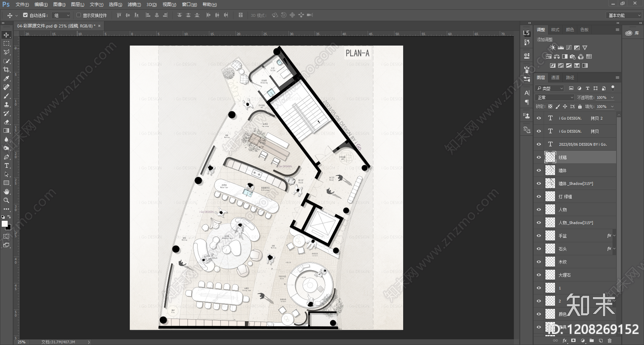Switch to the 通道 tab
Image resolution: width=644 pixels, height=345 pixels.
tap(555, 78)
